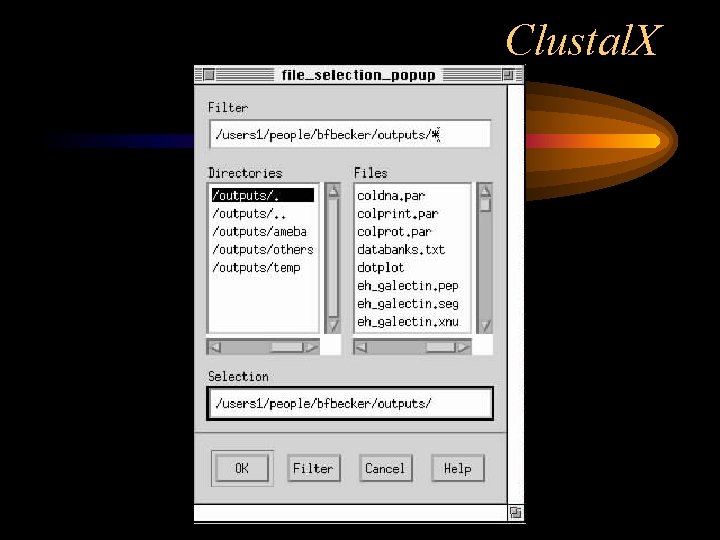
Task: Click Directories list scroll up arrow
Action: pyautogui.click(x=333, y=191)
